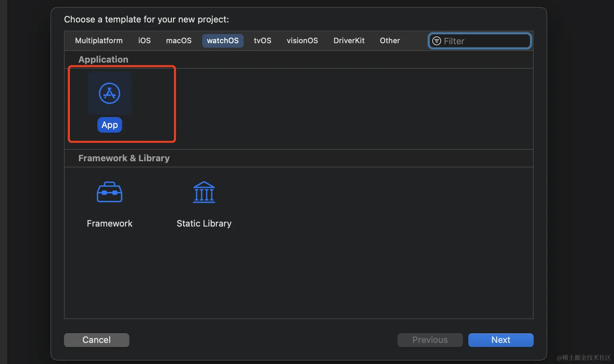This screenshot has height=364, width=614.
Task: Show tvOS templates
Action: point(262,41)
